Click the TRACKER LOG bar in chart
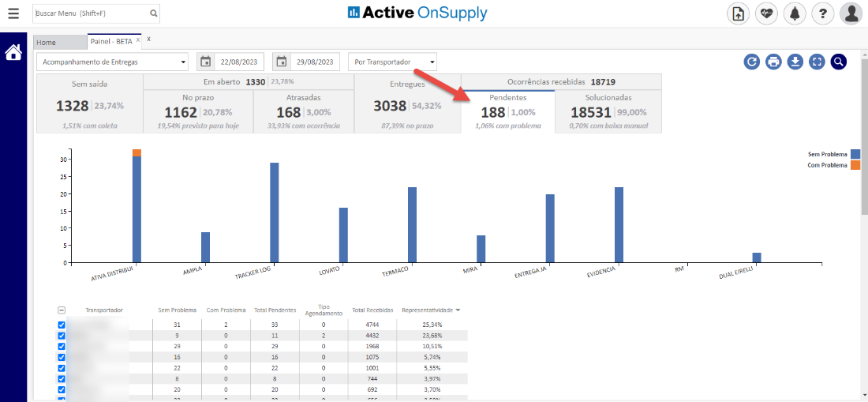868x402 pixels. tap(275, 212)
